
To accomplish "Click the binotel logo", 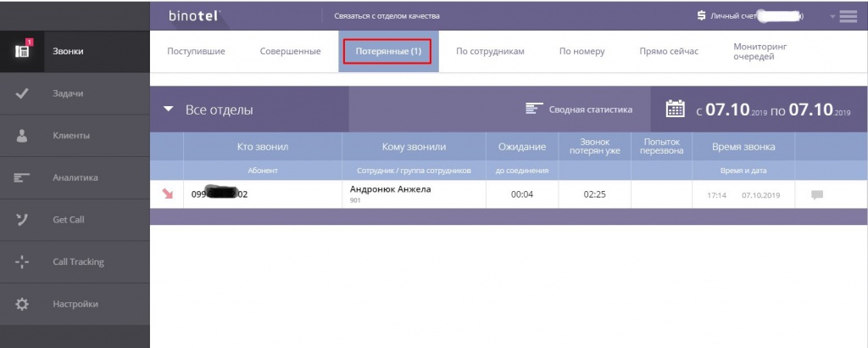I will coord(194,16).
